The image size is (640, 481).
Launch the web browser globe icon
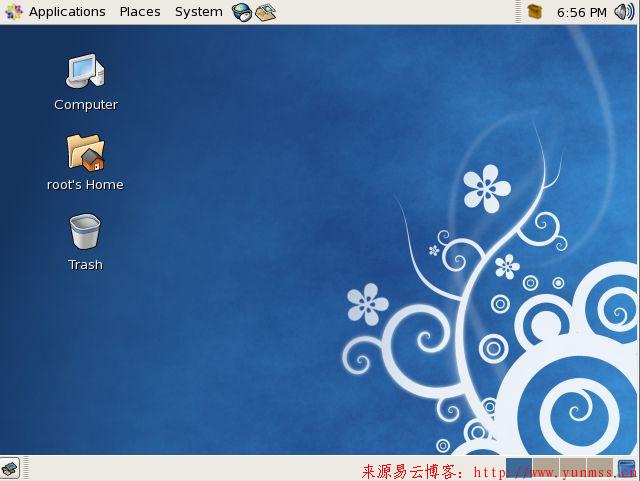[242, 12]
